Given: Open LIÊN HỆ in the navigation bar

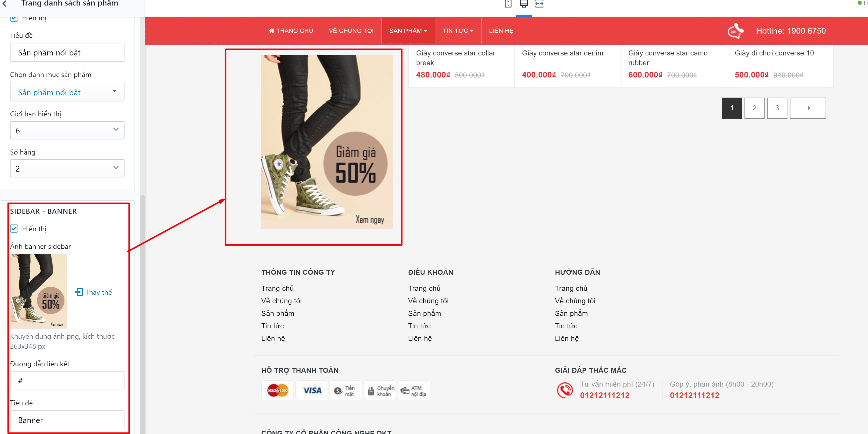Looking at the screenshot, I should coord(501,31).
